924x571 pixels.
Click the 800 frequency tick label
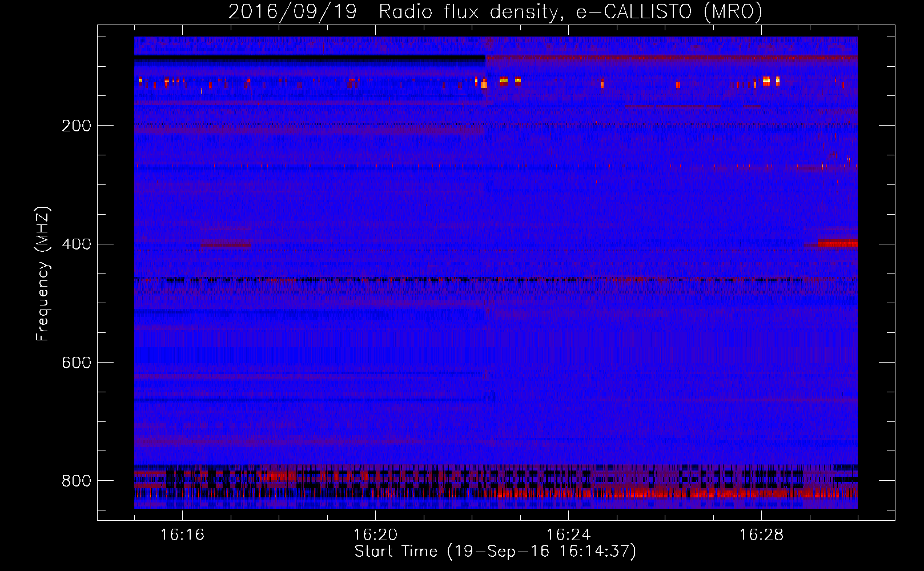tap(76, 481)
